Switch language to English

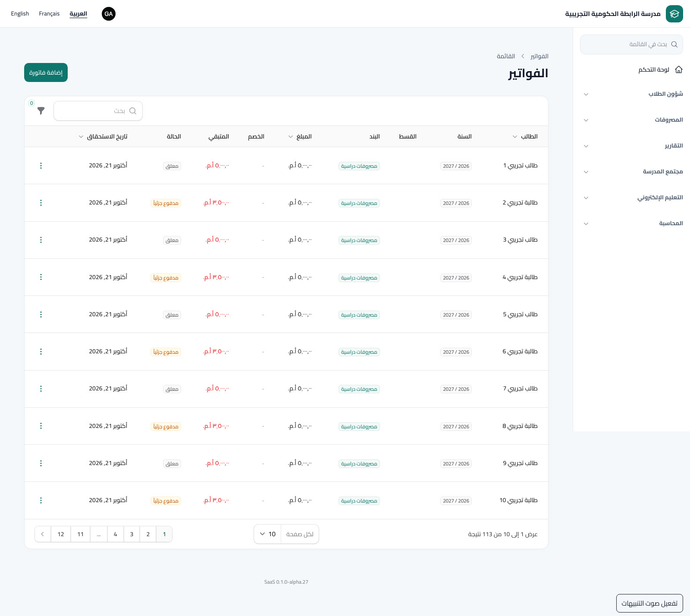pyautogui.click(x=20, y=14)
